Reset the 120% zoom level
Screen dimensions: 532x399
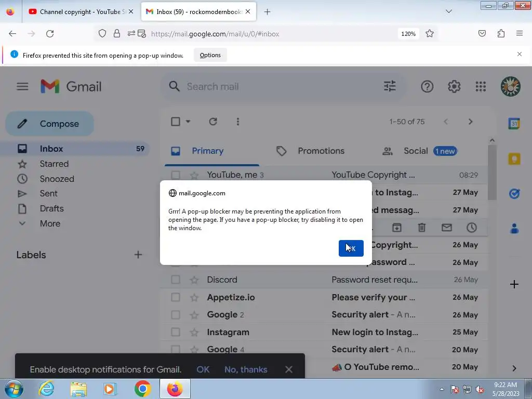click(408, 34)
